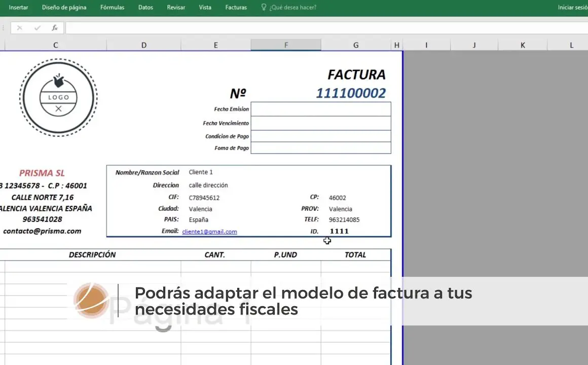Select column J header

point(474,45)
